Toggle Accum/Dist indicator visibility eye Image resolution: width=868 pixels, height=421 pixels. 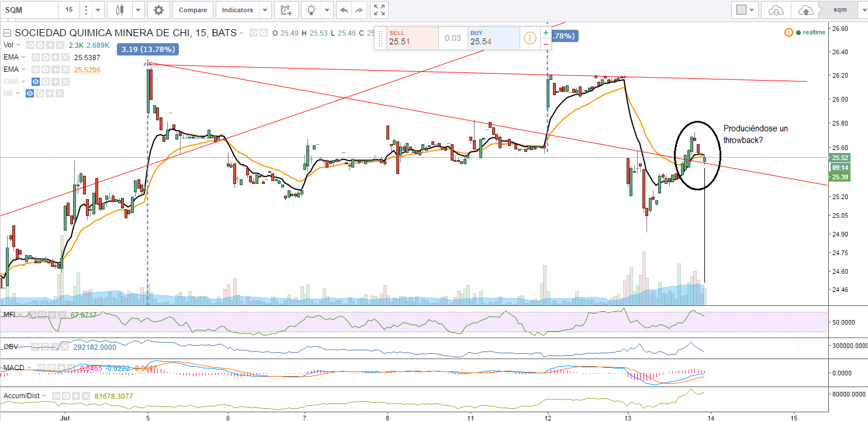pos(56,396)
